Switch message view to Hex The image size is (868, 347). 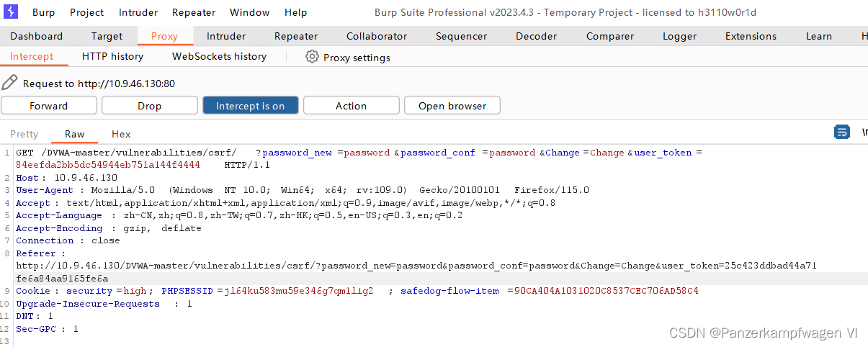coord(121,134)
